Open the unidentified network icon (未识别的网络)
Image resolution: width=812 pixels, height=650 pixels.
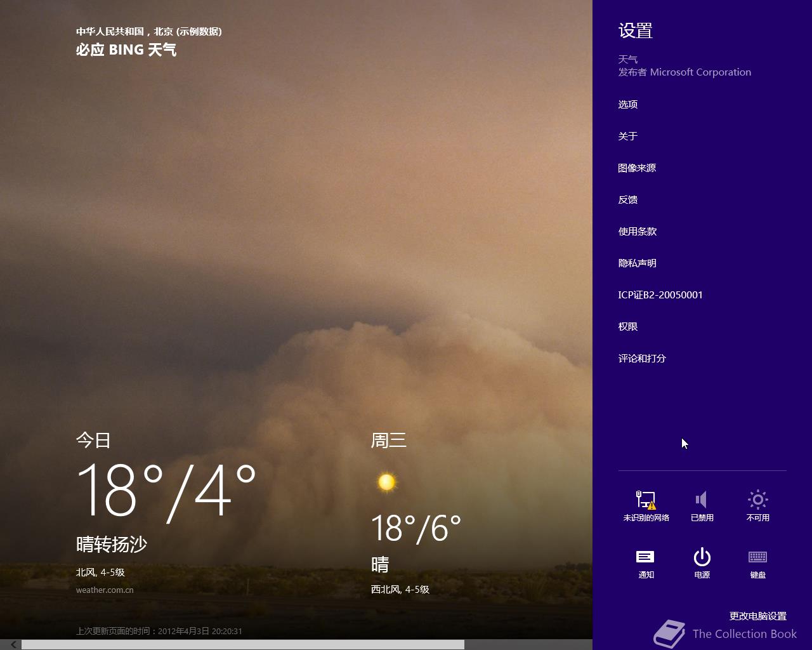pos(646,506)
